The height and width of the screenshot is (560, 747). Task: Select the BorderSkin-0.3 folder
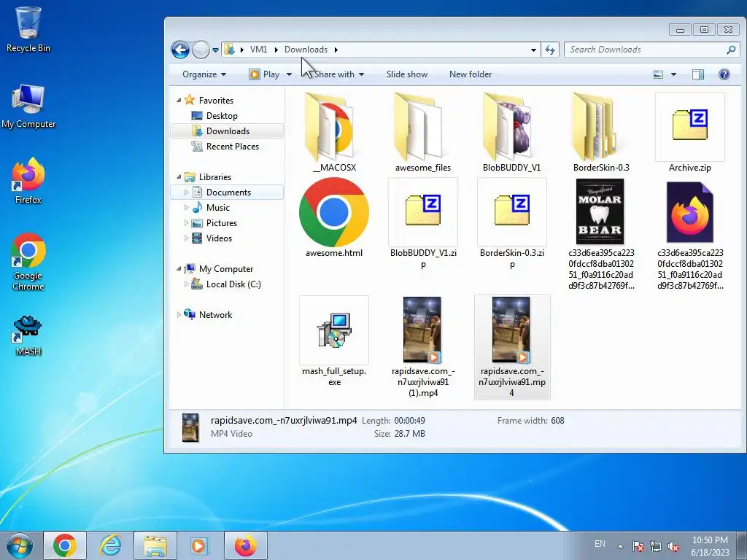pos(601,133)
